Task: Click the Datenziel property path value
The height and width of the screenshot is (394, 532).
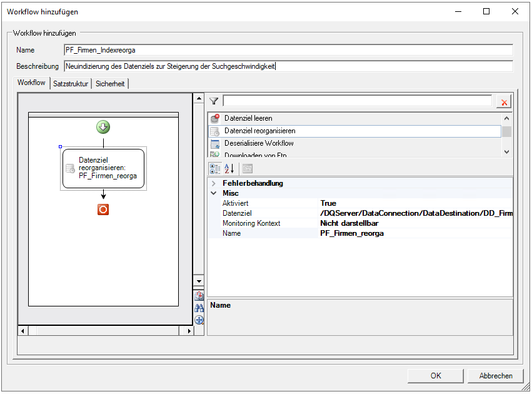Action: pyautogui.click(x=416, y=213)
